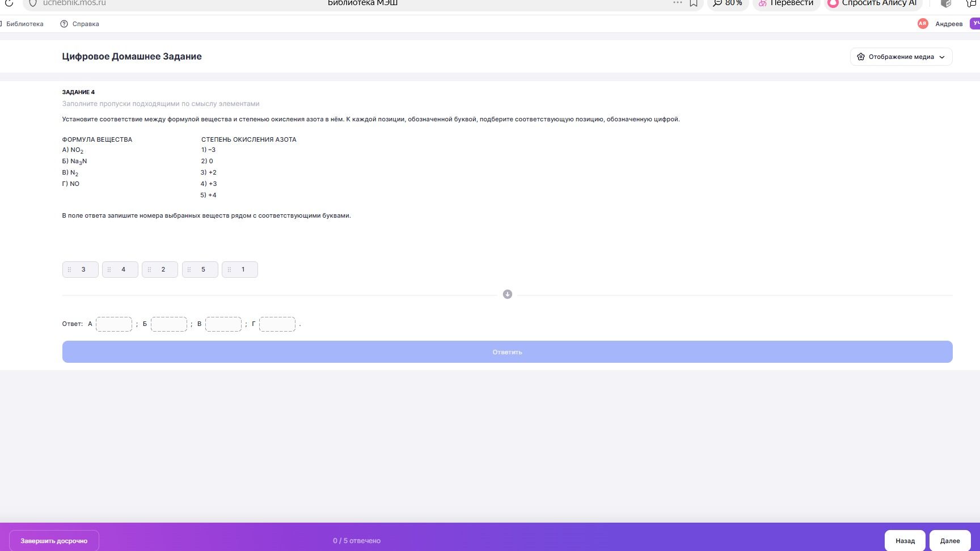Pick the answer chip with number 2

click(160, 269)
